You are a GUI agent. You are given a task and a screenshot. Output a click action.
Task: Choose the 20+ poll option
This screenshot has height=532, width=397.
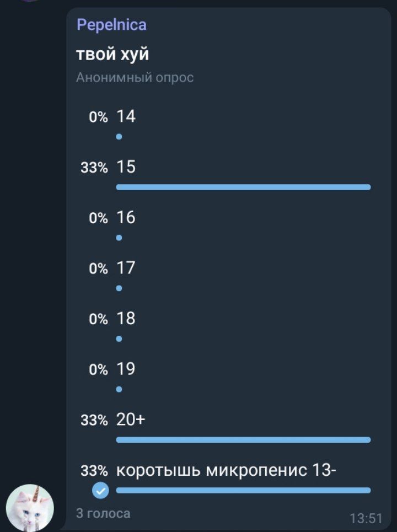click(x=131, y=420)
